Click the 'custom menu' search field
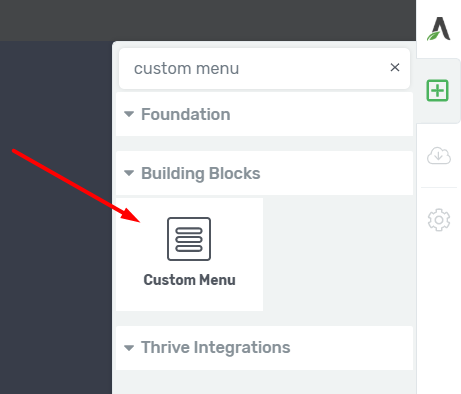This screenshot has height=394, width=461. tap(264, 68)
